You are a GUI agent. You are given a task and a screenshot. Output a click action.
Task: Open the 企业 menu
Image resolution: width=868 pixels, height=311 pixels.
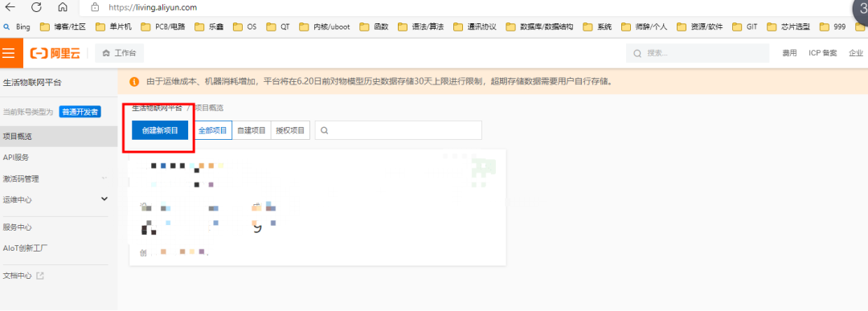pyautogui.click(x=856, y=53)
